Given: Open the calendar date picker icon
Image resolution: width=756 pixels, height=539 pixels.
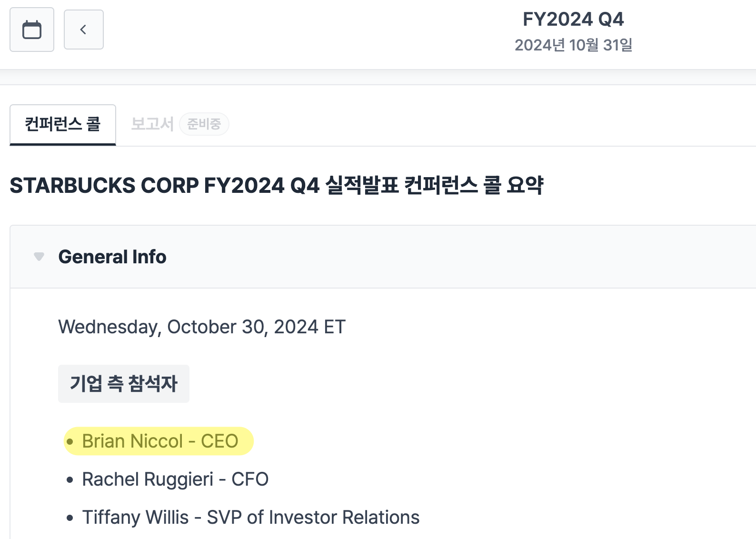Looking at the screenshot, I should point(32,30).
